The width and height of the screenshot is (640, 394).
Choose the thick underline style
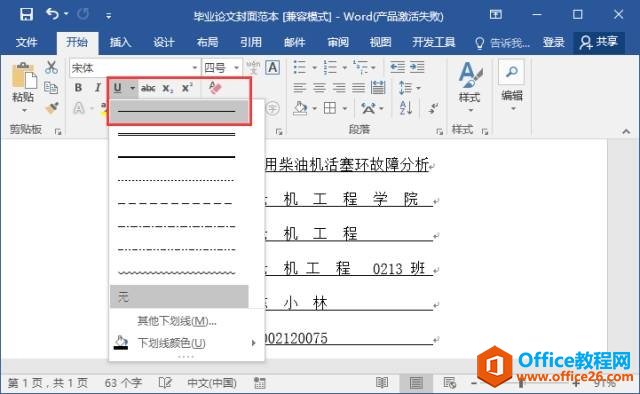point(179,157)
